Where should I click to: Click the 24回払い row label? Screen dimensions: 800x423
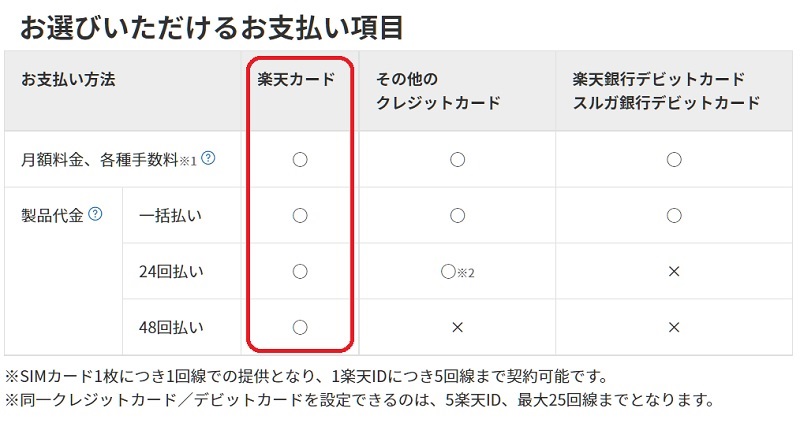point(171,271)
